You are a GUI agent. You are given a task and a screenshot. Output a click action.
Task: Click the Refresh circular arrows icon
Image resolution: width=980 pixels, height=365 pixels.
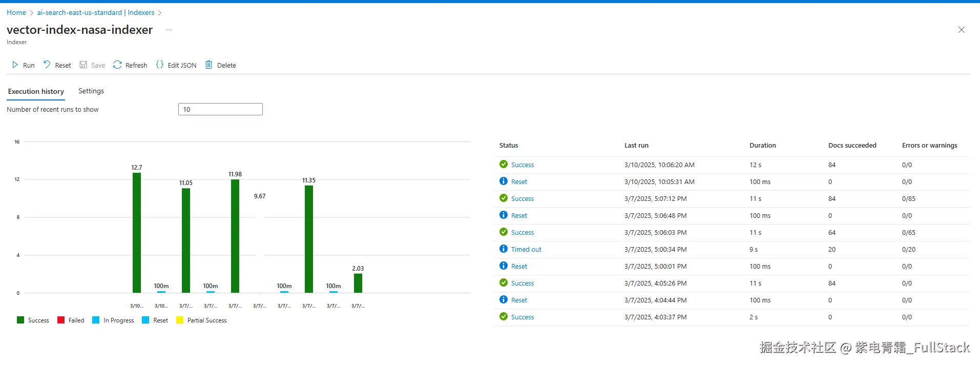117,65
